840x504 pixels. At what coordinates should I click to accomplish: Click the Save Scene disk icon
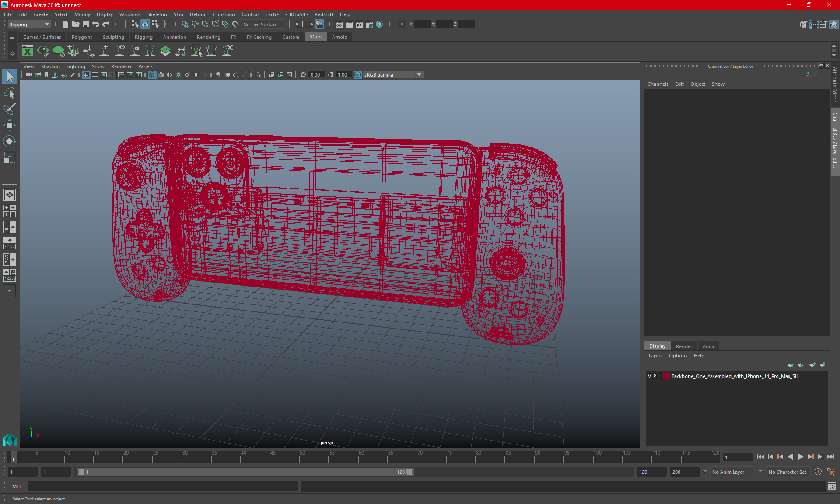click(x=86, y=24)
